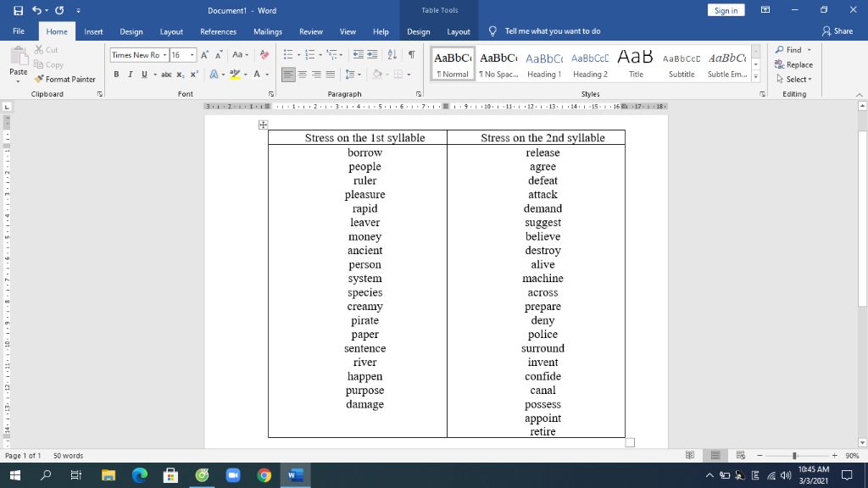Open the Change Case dropdown
The height and width of the screenshot is (488, 868).
pyautogui.click(x=240, y=55)
